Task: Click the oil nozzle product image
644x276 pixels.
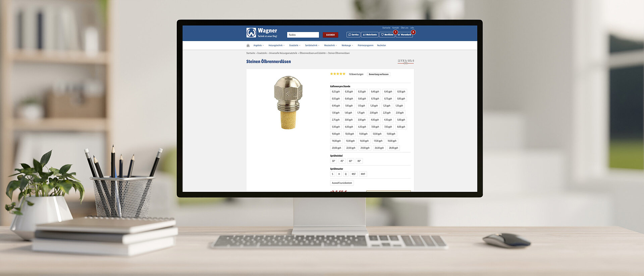Action: 288,103
